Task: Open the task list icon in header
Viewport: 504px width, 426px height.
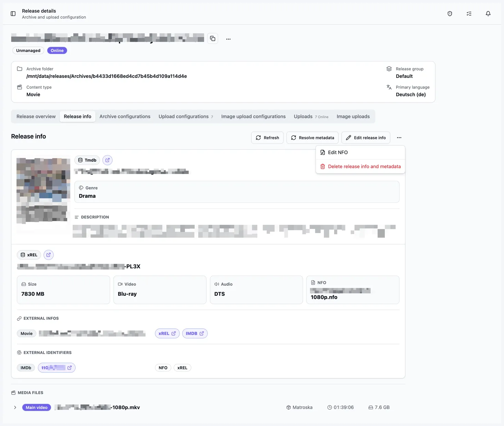Action: coord(469,14)
